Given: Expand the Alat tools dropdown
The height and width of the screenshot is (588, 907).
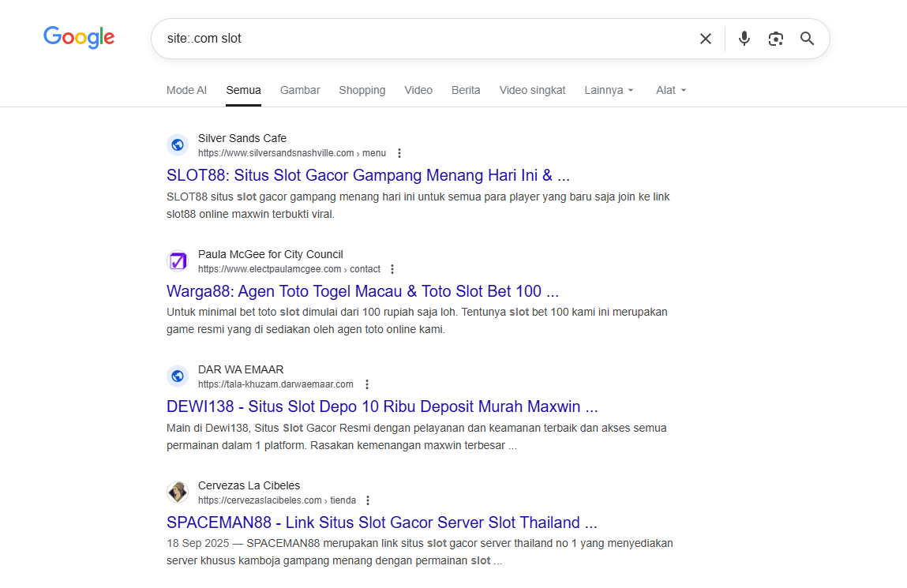Looking at the screenshot, I should 671,90.
